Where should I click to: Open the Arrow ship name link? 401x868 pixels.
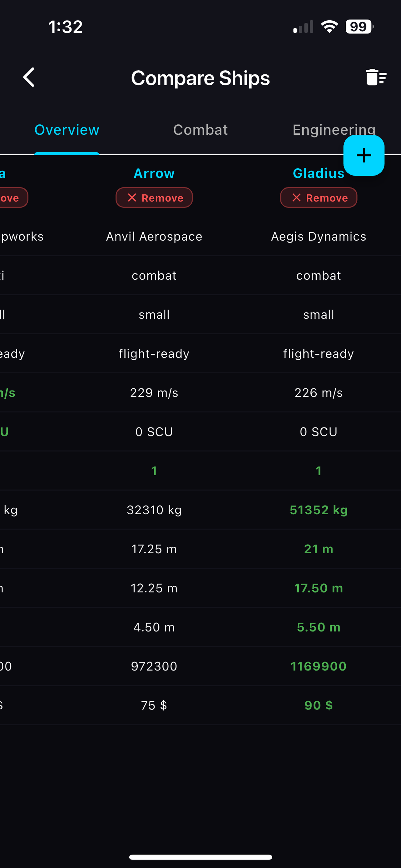(154, 173)
